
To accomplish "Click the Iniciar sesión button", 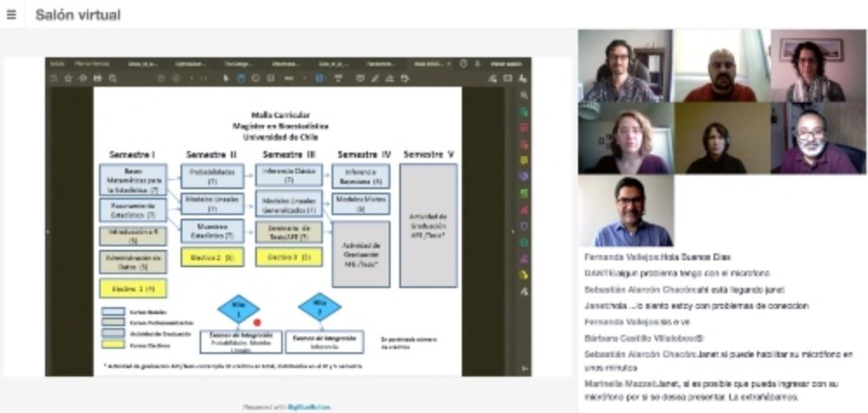I will (x=506, y=63).
